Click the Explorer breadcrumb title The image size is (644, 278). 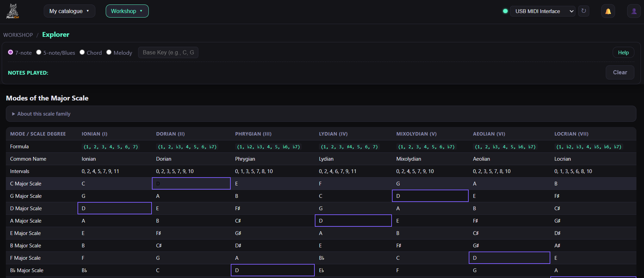[56, 34]
